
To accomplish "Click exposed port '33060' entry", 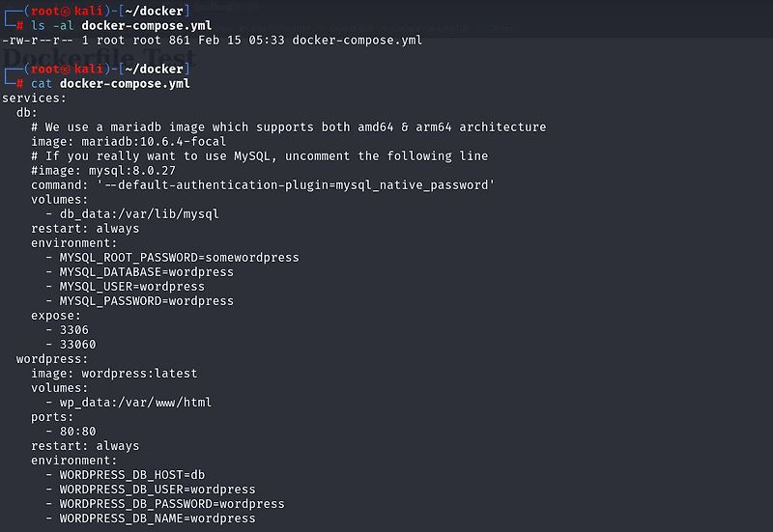I will 77,345.
